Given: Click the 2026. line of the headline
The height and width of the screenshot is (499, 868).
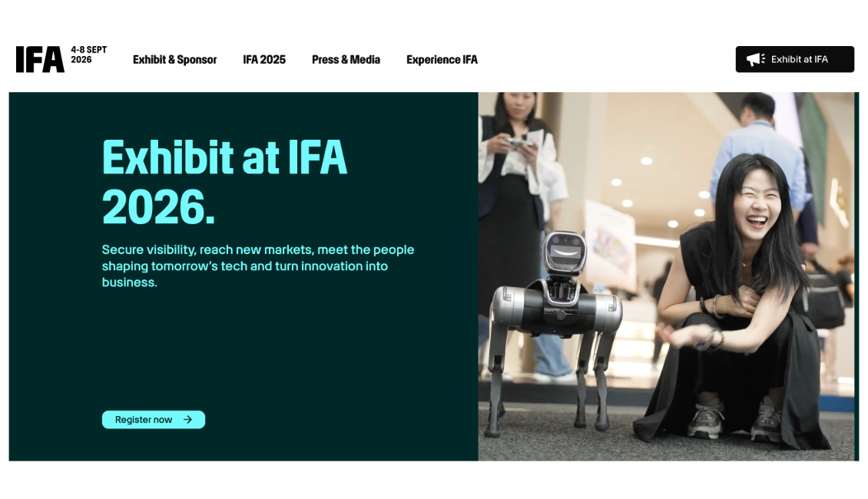Looking at the screenshot, I should click(158, 207).
